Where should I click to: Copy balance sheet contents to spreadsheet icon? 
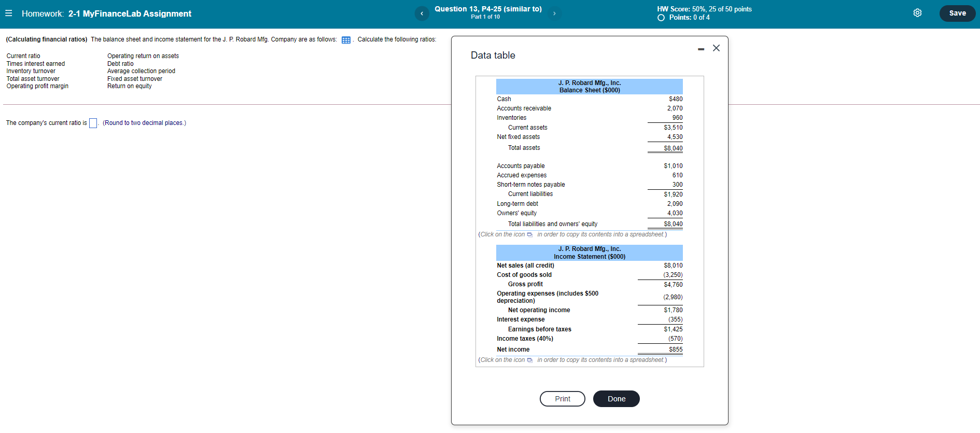coord(530,235)
